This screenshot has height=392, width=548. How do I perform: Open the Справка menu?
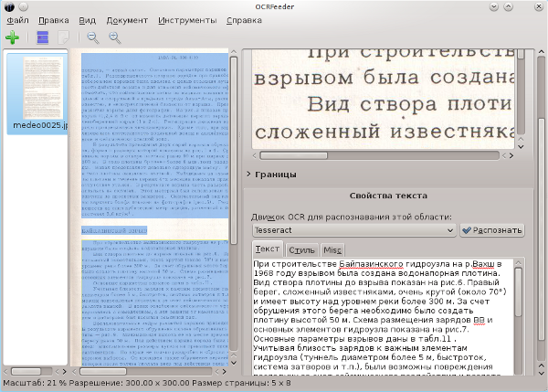243,19
